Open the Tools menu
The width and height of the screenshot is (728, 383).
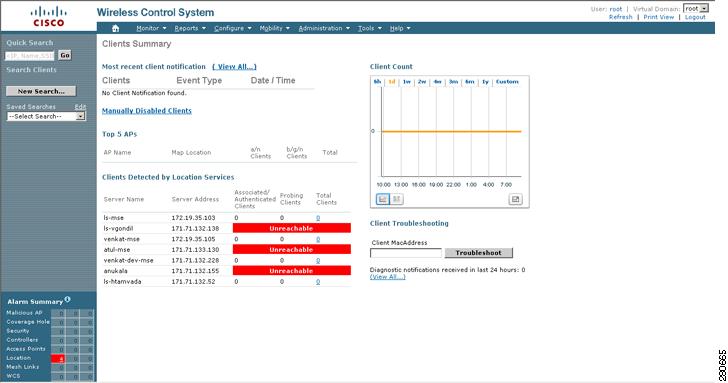pos(370,28)
